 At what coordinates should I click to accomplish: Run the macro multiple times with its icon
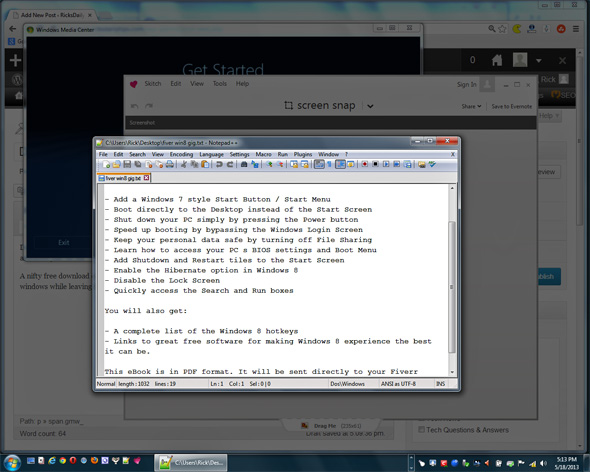pyautogui.click(x=396, y=164)
